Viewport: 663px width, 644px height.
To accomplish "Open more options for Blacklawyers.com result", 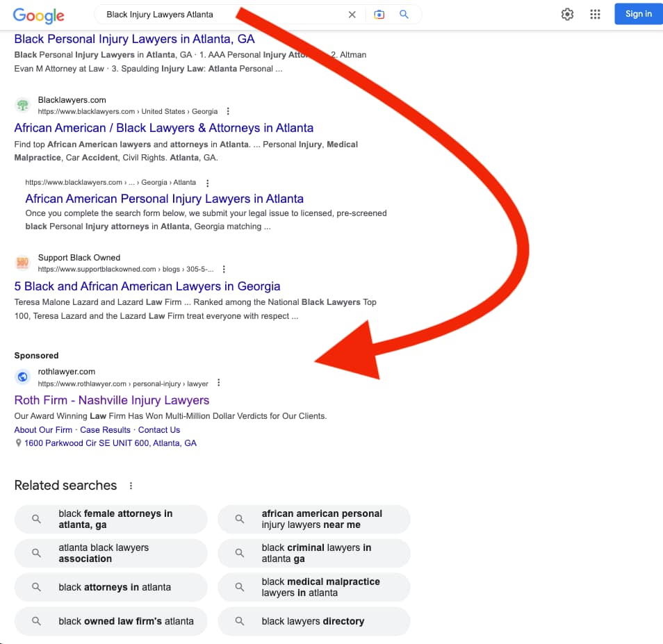I will click(x=228, y=111).
